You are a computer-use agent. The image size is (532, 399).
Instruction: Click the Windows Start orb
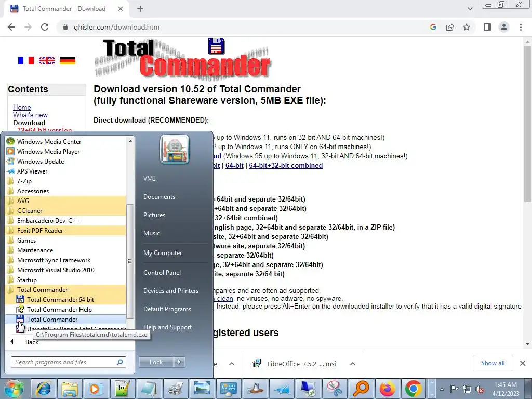(x=14, y=389)
